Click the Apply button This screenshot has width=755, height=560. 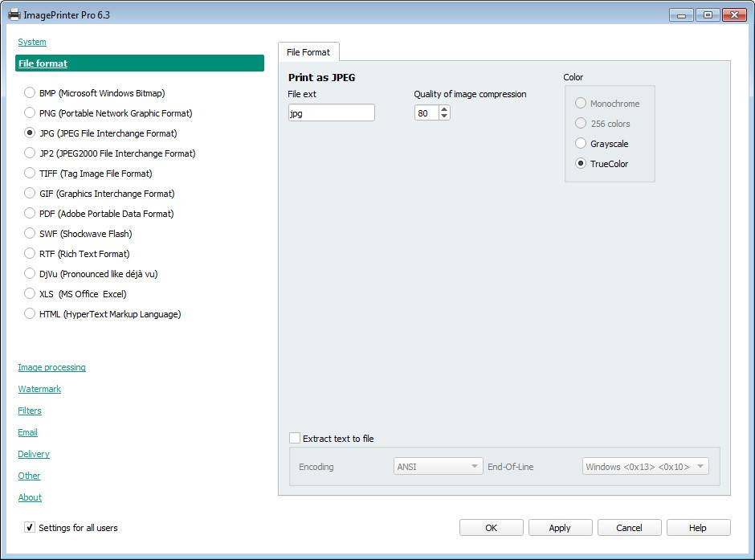pos(560,528)
